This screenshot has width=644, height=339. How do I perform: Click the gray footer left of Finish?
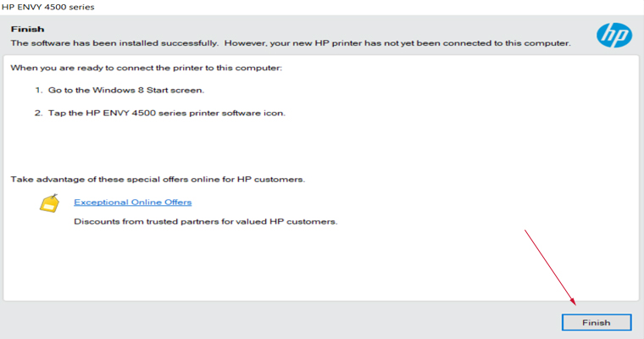pos(254,322)
